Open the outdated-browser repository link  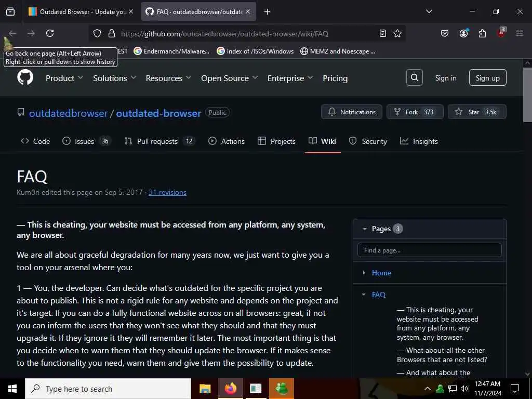click(158, 113)
